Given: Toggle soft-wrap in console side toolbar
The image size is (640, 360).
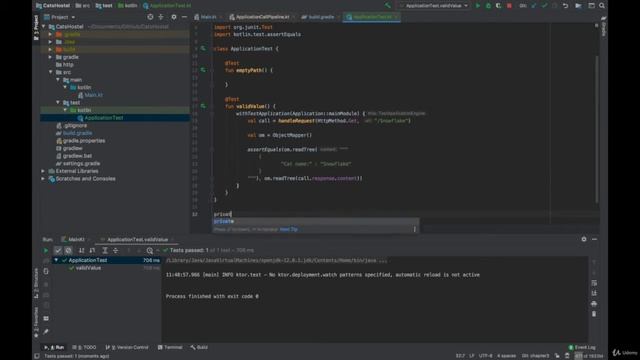Looking at the screenshot, I should pyautogui.click(x=594, y=283).
